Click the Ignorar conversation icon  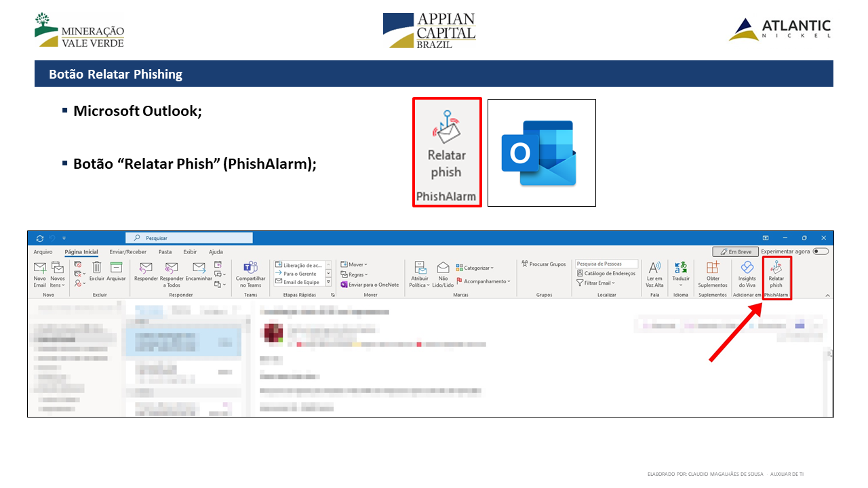78,264
